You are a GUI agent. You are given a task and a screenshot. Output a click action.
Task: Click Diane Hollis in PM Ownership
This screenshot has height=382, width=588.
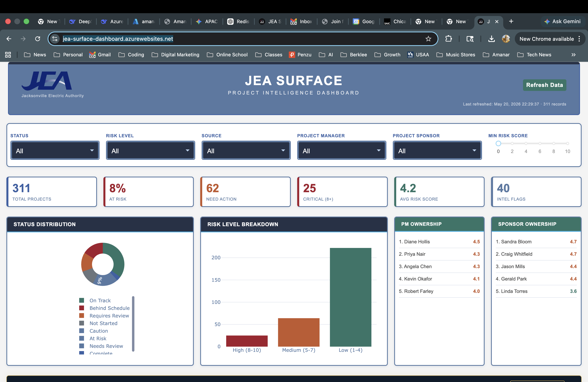coord(417,242)
